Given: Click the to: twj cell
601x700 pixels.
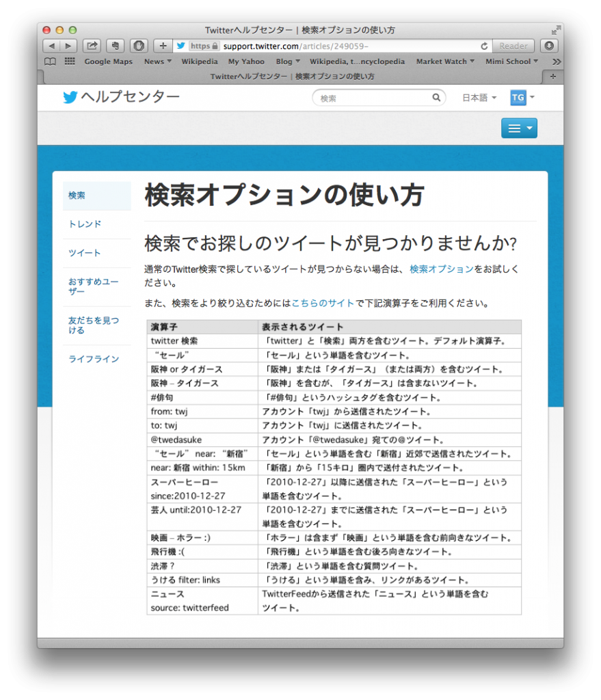Looking at the screenshot, I should (202, 425).
